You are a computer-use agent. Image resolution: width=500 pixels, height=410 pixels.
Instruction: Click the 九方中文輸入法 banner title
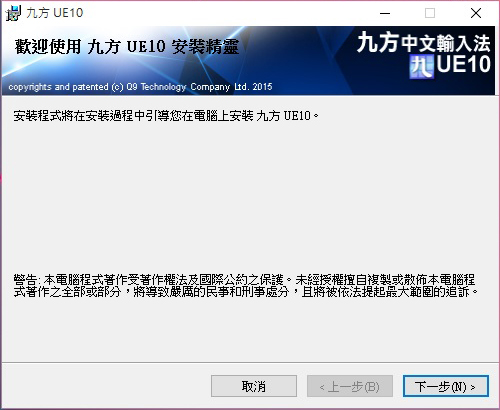click(x=424, y=43)
